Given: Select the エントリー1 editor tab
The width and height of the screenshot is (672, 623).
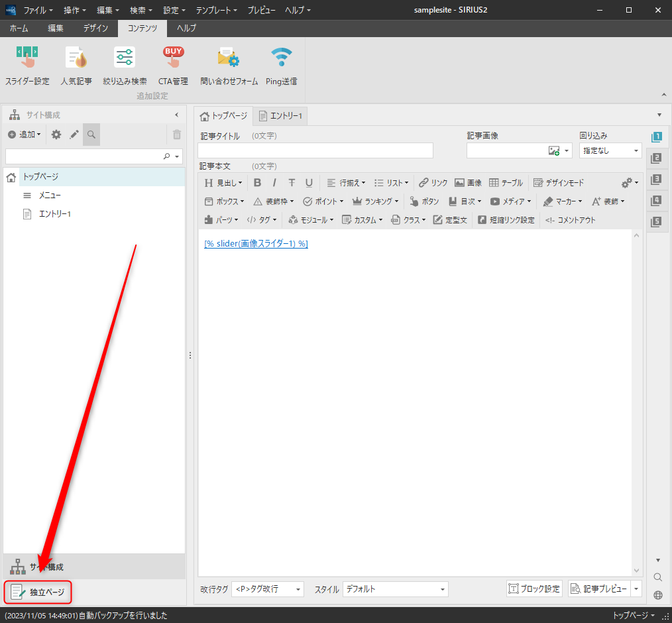Looking at the screenshot, I should pyautogui.click(x=280, y=116).
